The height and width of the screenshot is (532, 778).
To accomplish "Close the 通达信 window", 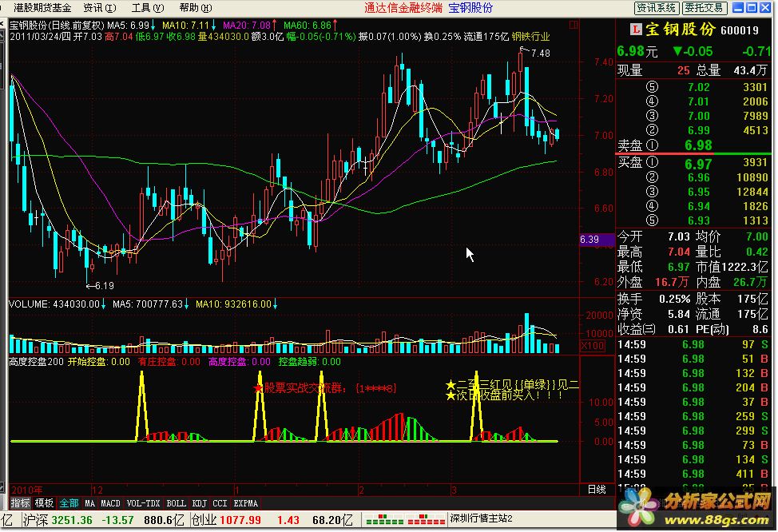I will point(765,7).
